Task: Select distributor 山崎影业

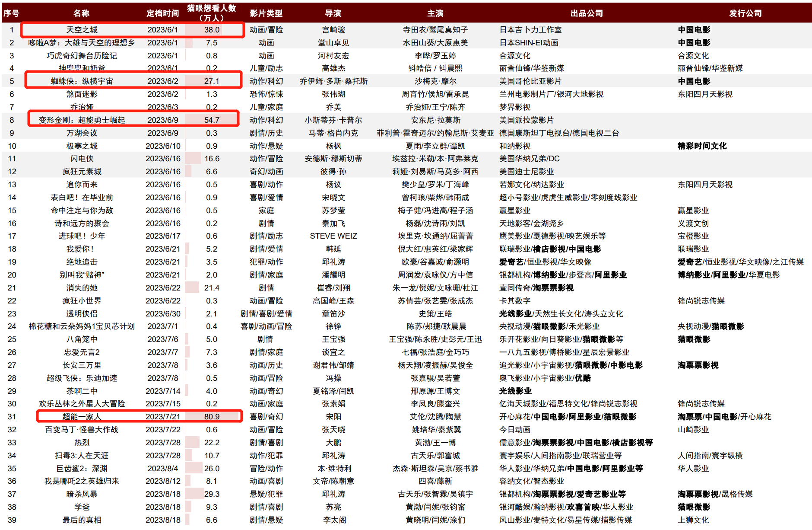Action: (x=693, y=430)
